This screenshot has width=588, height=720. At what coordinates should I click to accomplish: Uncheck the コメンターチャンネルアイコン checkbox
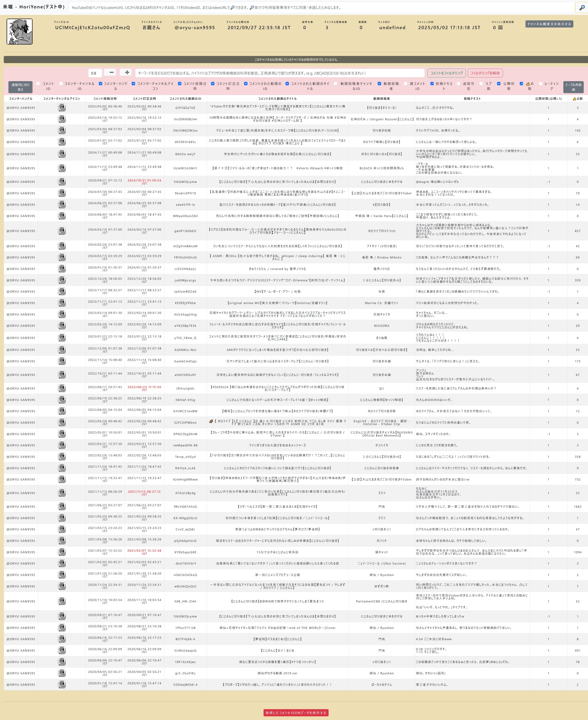[133, 84]
